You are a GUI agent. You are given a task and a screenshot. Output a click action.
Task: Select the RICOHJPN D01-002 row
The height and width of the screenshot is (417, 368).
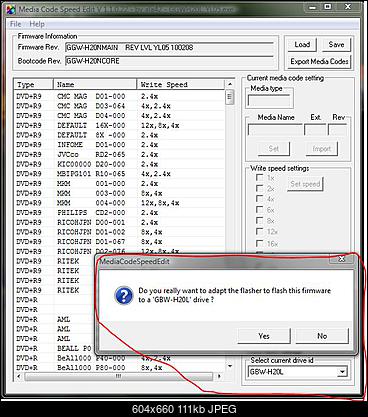pyautogui.click(x=119, y=232)
